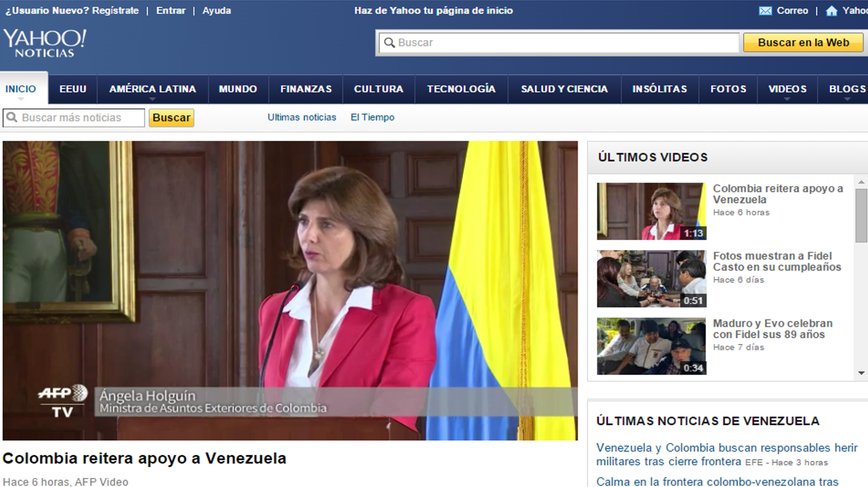
Task: Open the Ultimas noticias link
Action: [x=302, y=117]
